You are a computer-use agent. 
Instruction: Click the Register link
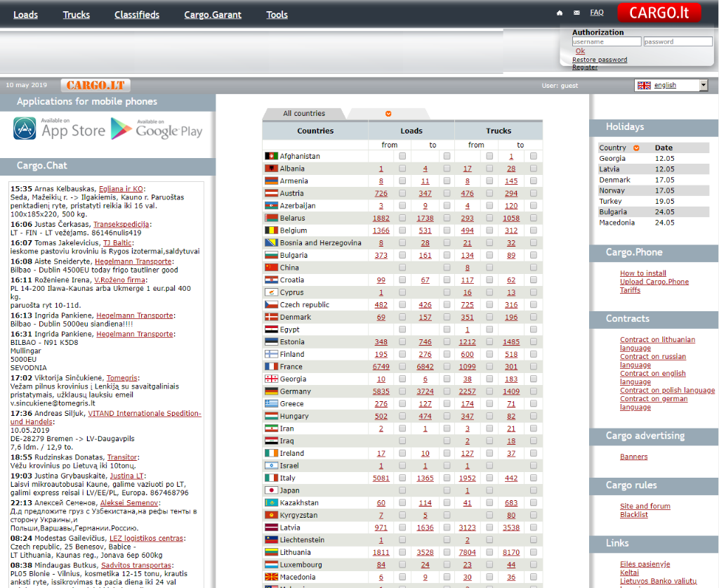click(585, 67)
